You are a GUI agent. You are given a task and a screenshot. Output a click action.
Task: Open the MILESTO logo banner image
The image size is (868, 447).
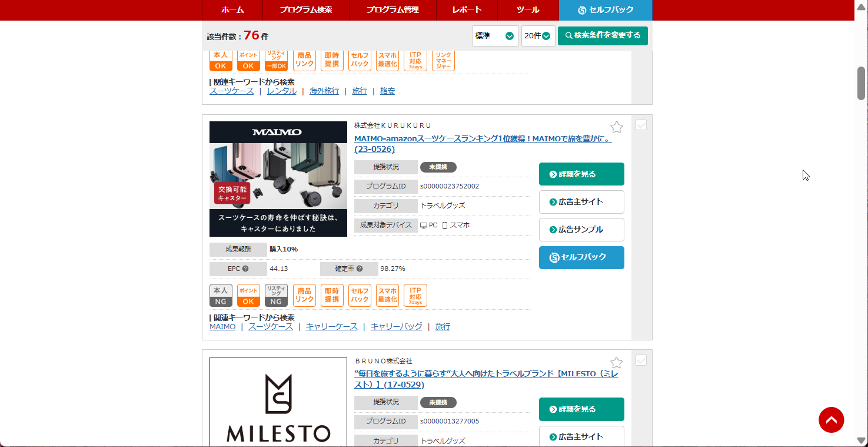[x=278, y=402]
